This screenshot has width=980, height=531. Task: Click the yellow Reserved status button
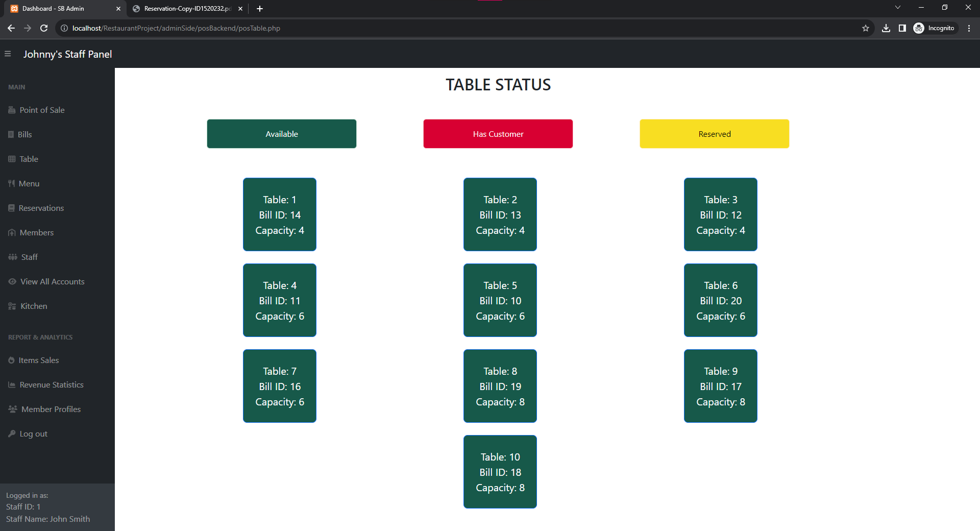coord(714,134)
